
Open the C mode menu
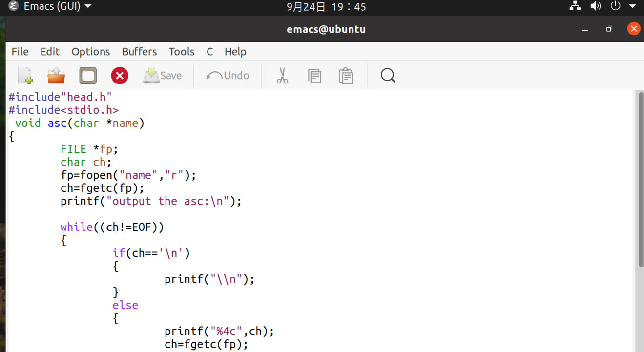click(x=209, y=52)
